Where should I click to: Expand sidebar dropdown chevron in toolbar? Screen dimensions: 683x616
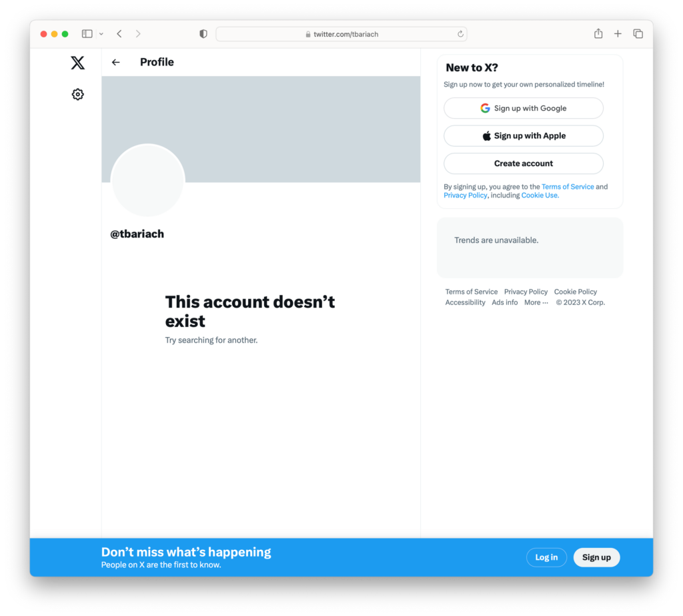click(x=101, y=33)
